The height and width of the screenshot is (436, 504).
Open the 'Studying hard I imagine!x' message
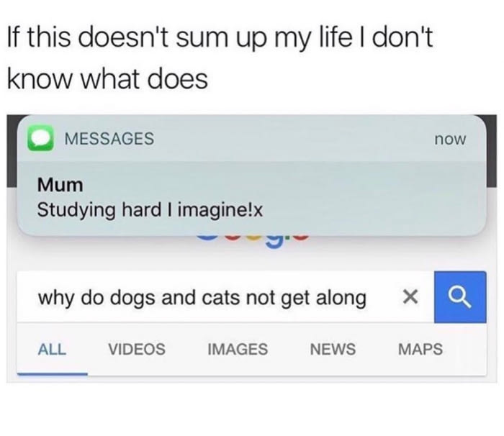pos(150,210)
